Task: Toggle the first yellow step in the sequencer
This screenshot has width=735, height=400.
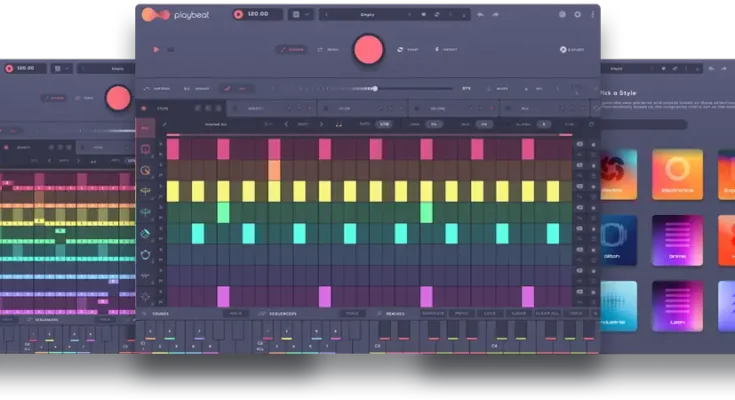Action: pyautogui.click(x=173, y=191)
